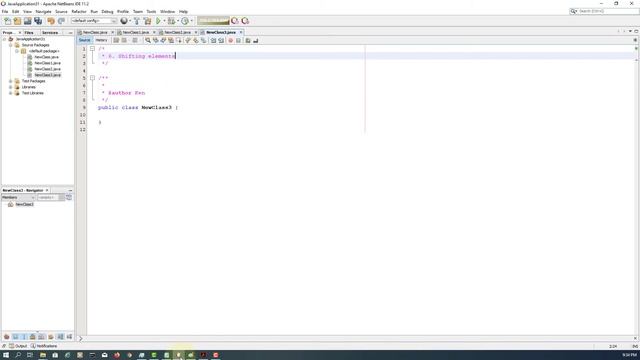640x360 pixels.
Task: Open the Output window button
Action: click(x=18, y=346)
